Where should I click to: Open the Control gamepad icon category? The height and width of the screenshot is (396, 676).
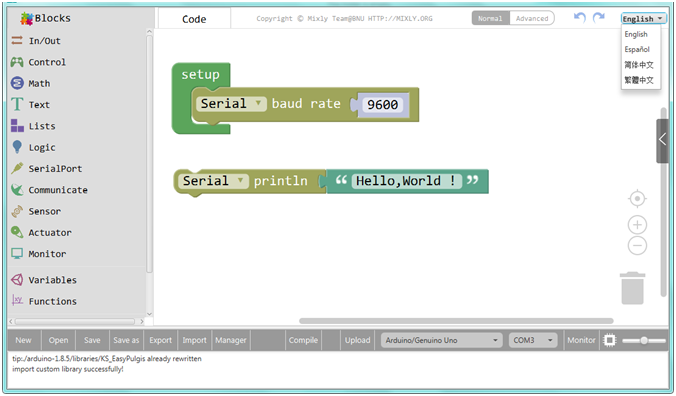[x=17, y=62]
